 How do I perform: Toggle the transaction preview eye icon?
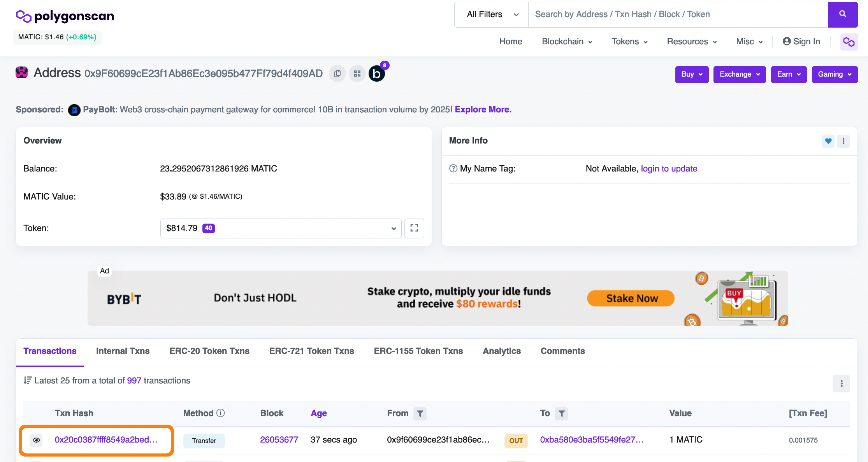(36, 440)
